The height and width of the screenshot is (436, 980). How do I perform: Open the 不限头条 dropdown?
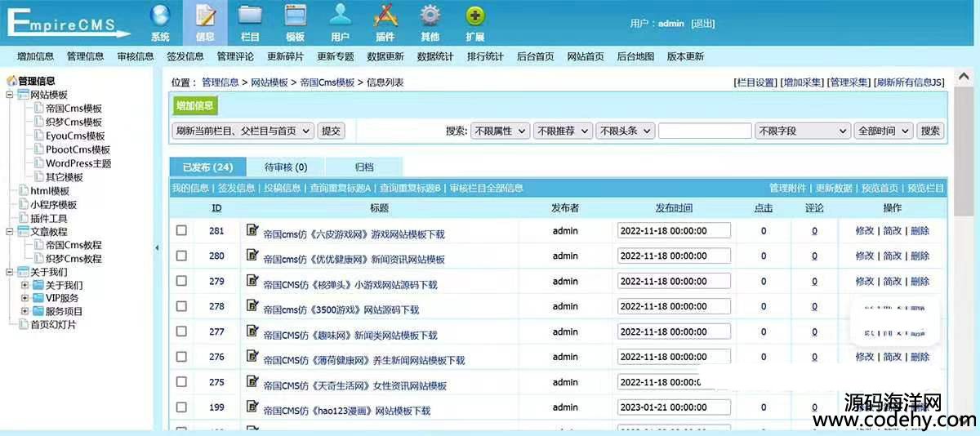coord(626,131)
